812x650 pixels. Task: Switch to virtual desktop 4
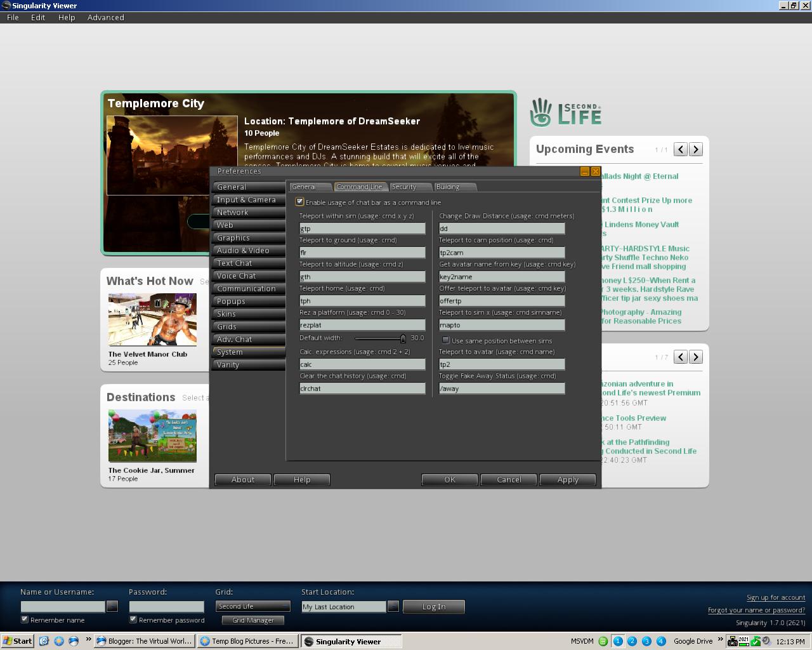coord(661,641)
